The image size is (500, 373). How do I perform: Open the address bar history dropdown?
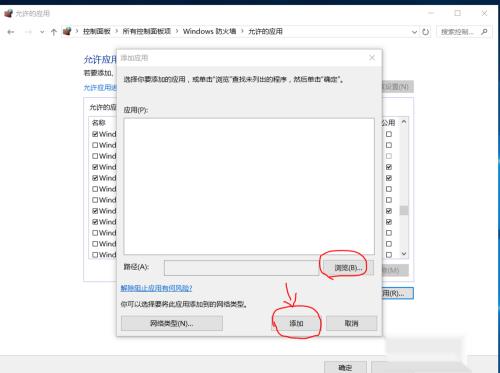(x=414, y=32)
